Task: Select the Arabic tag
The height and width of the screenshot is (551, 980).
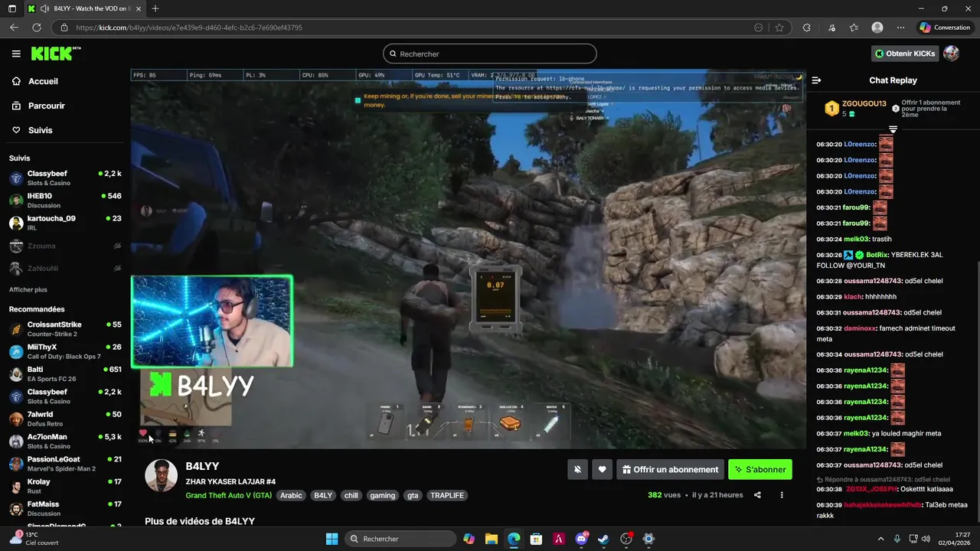Action: 291,495
